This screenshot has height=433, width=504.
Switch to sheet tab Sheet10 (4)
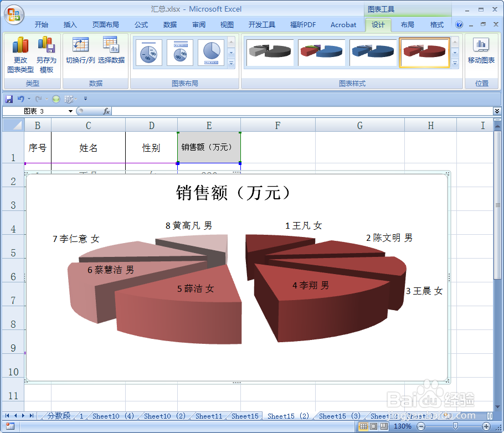(x=113, y=416)
